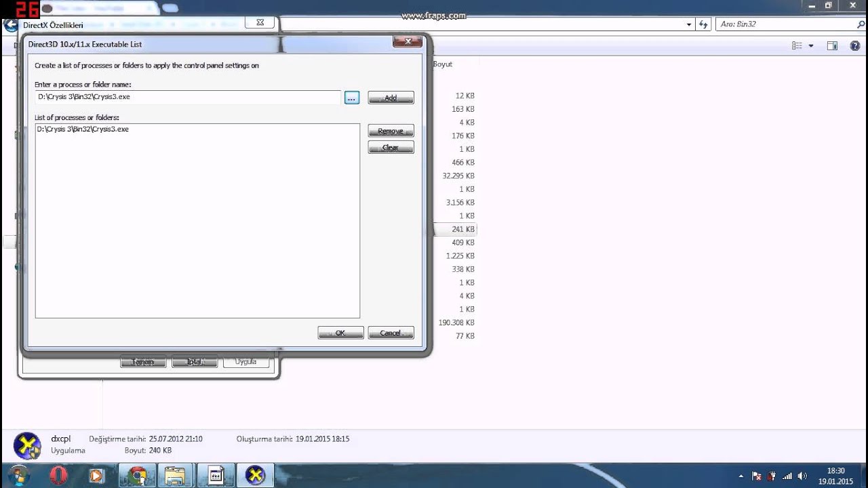Open the view options dropdown arrow

(811, 46)
